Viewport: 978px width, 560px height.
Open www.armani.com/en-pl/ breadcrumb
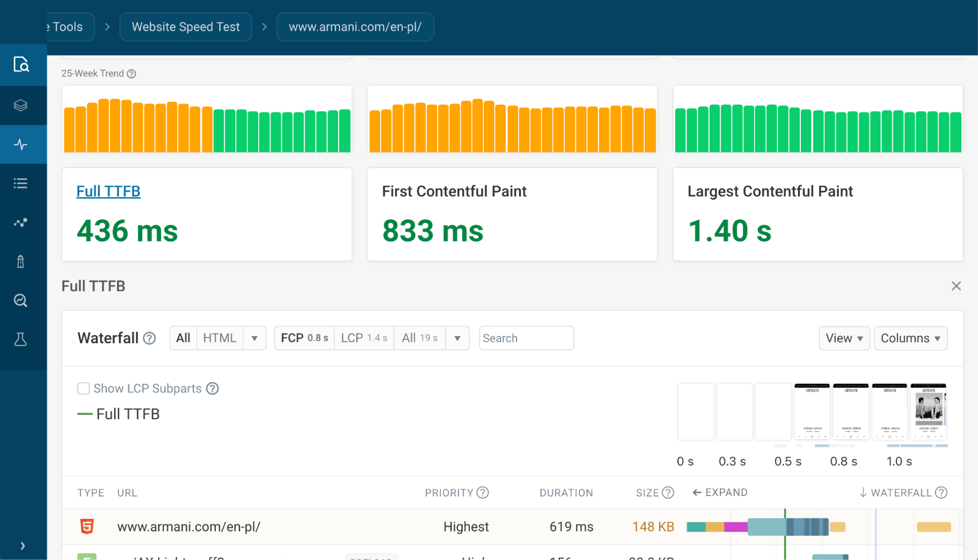pyautogui.click(x=355, y=27)
